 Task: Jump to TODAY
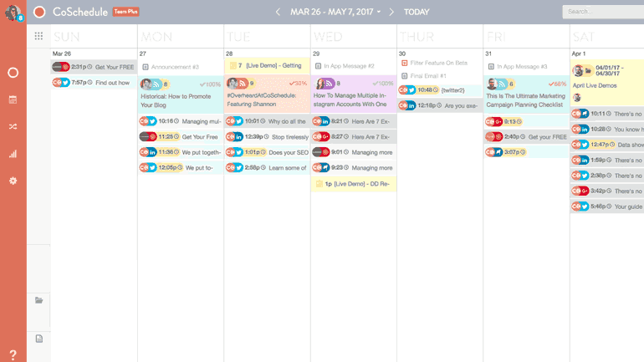[x=417, y=12]
